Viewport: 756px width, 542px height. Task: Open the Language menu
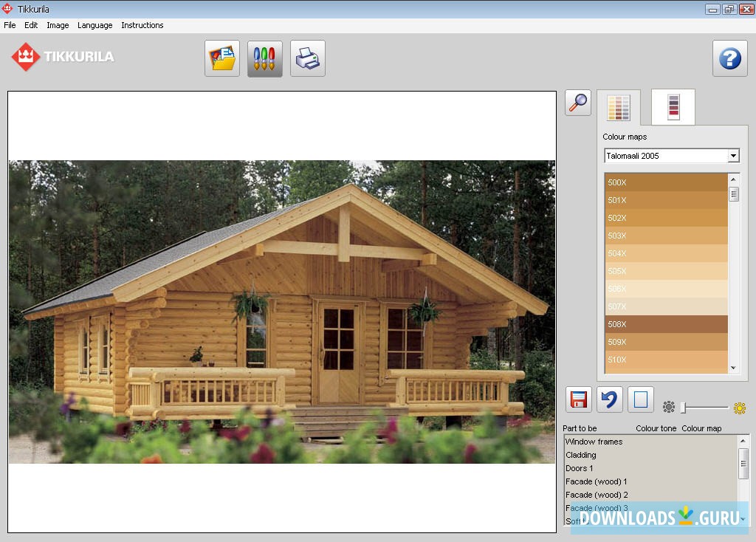click(95, 25)
